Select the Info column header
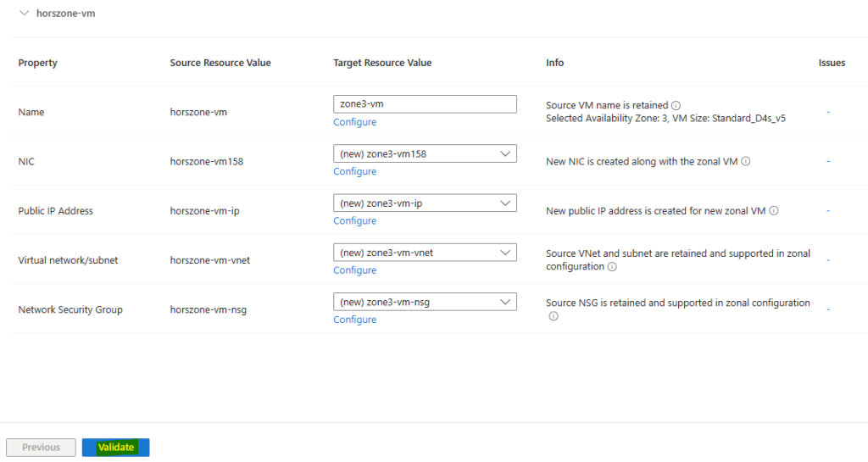 click(554, 63)
